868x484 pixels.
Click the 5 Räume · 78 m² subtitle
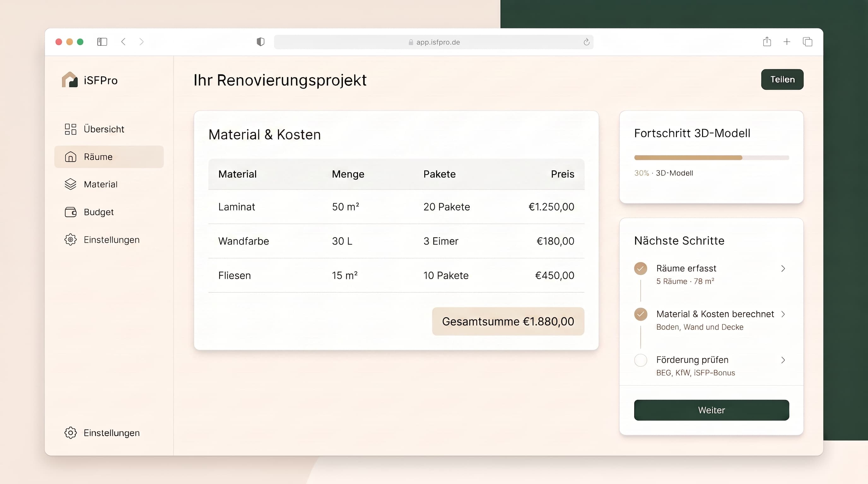[x=685, y=281]
